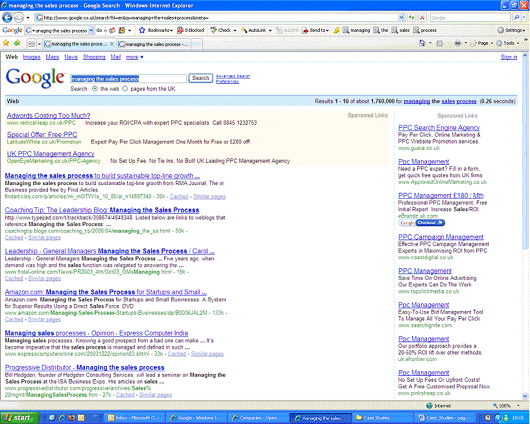Click the Favorites Center yellow star icon
530x424 pixels.
[x=6, y=43]
